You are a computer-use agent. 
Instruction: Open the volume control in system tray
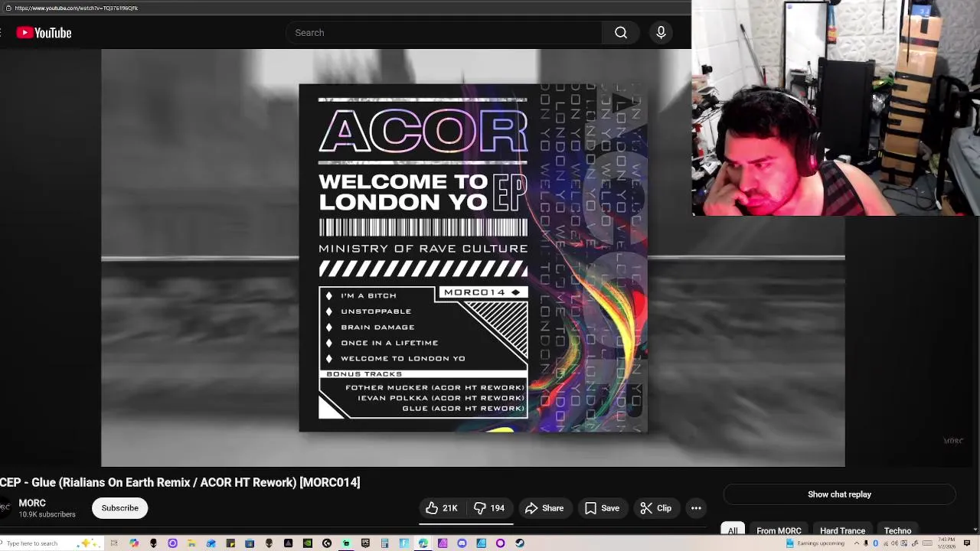pyautogui.click(x=894, y=543)
